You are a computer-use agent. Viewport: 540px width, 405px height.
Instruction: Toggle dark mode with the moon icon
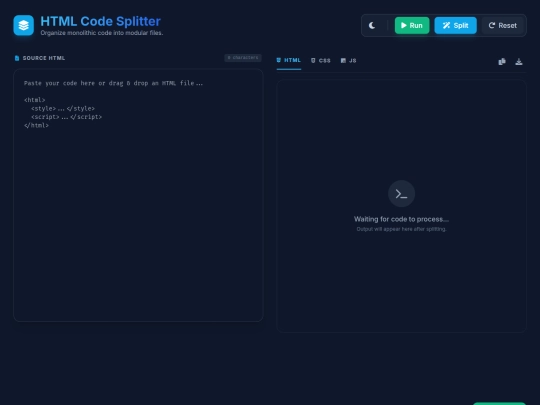click(x=372, y=25)
